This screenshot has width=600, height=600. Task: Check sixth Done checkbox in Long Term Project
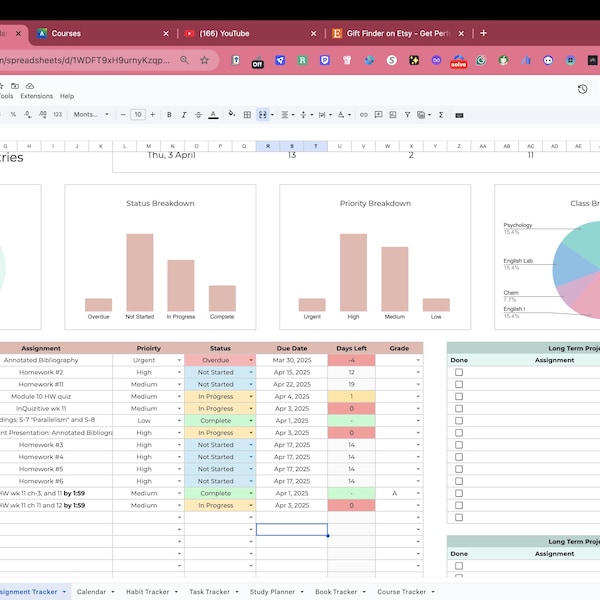point(459,433)
